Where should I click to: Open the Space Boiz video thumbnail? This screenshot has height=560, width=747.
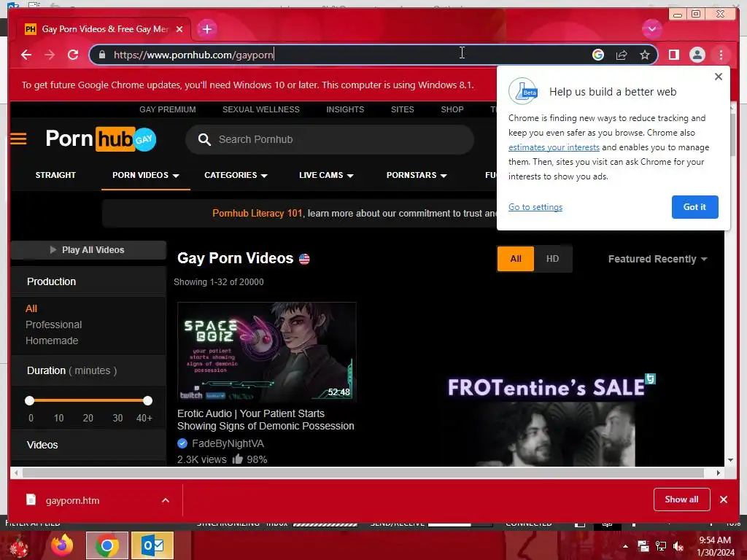pyautogui.click(x=267, y=352)
